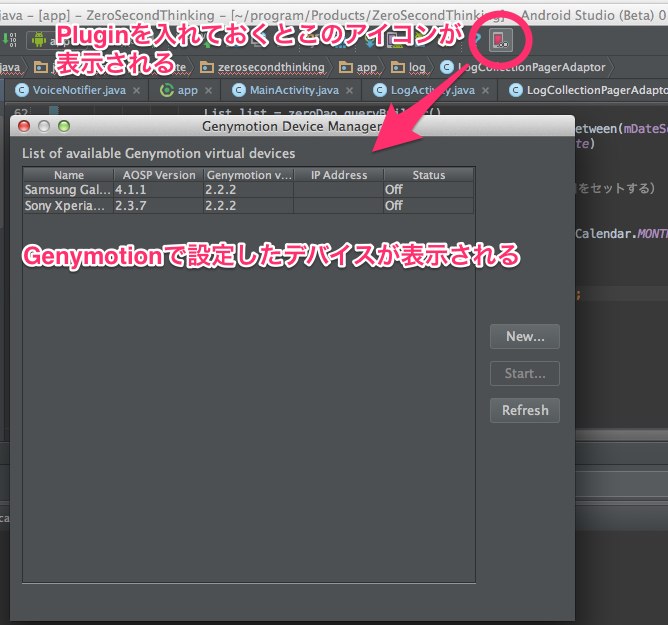Click the Refresh button
Viewport: 668px width, 625px height.
click(525, 410)
